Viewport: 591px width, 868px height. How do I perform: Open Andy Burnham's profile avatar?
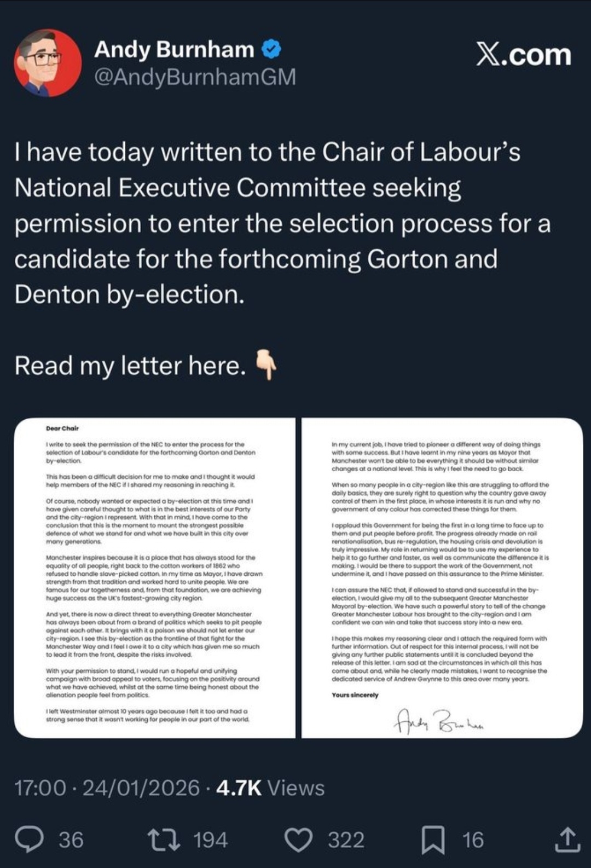pos(48,63)
